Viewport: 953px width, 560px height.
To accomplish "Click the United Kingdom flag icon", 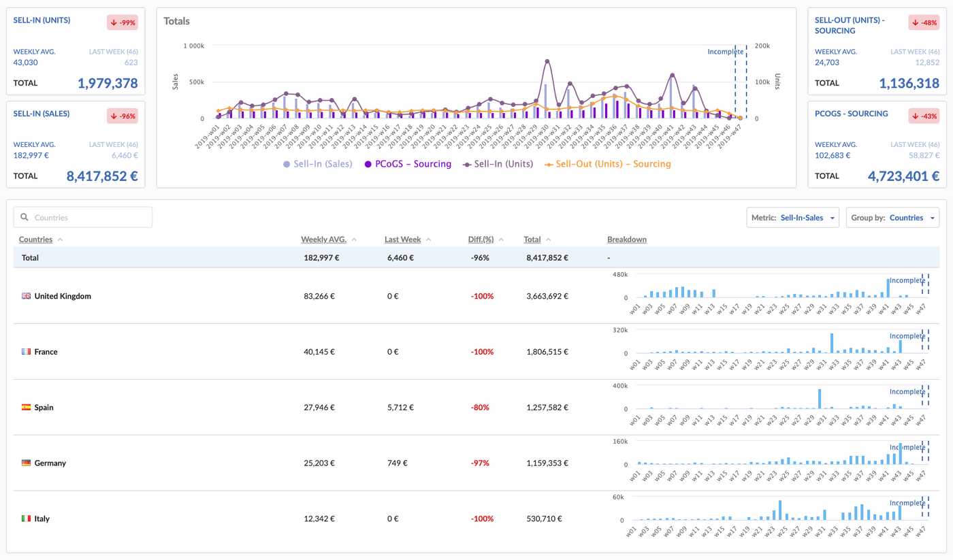I will (26, 296).
